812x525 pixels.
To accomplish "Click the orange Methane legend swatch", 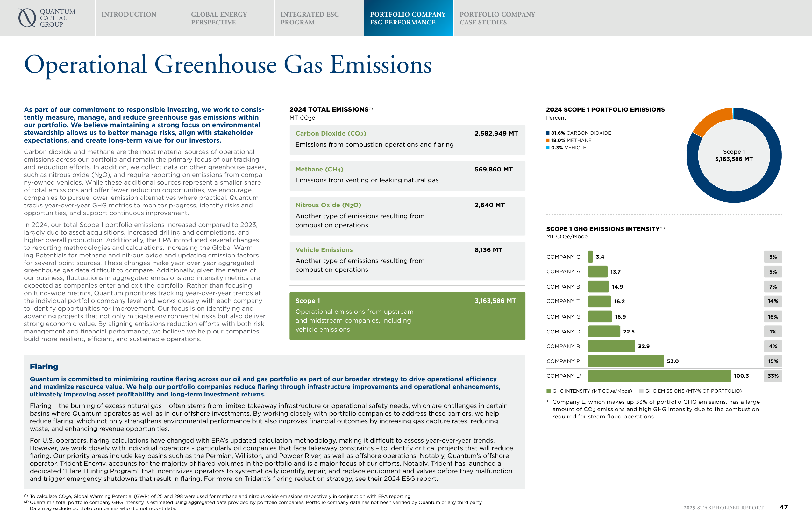I will (x=548, y=140).
